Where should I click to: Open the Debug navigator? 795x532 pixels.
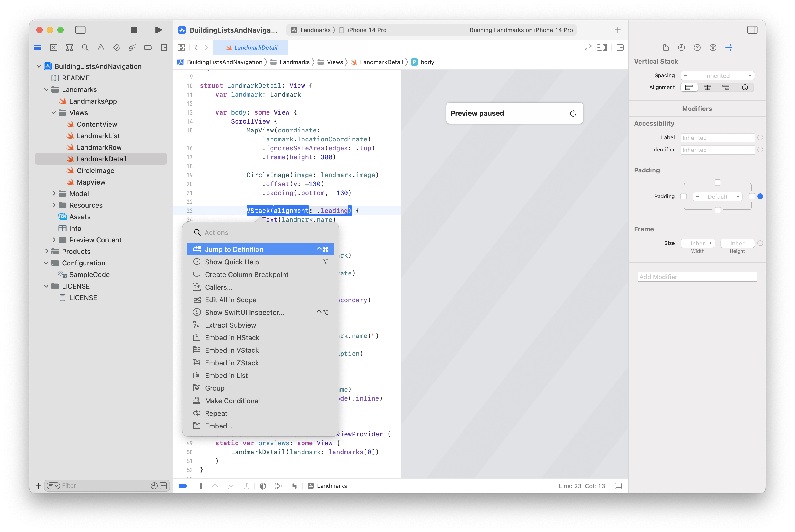pyautogui.click(x=132, y=48)
